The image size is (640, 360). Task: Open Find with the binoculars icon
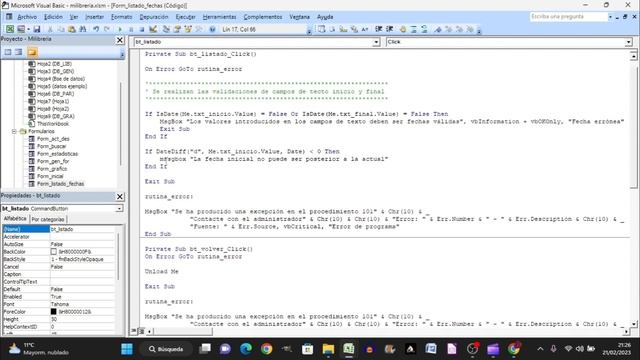click(x=83, y=29)
